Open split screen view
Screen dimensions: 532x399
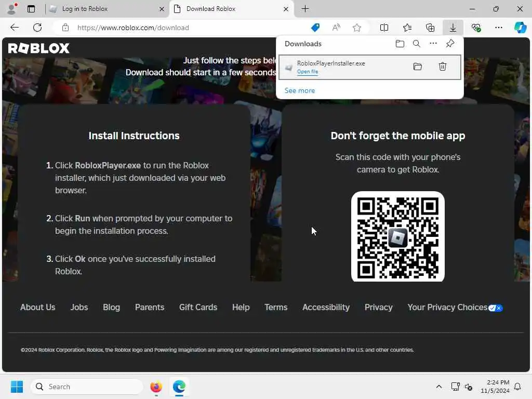click(384, 28)
